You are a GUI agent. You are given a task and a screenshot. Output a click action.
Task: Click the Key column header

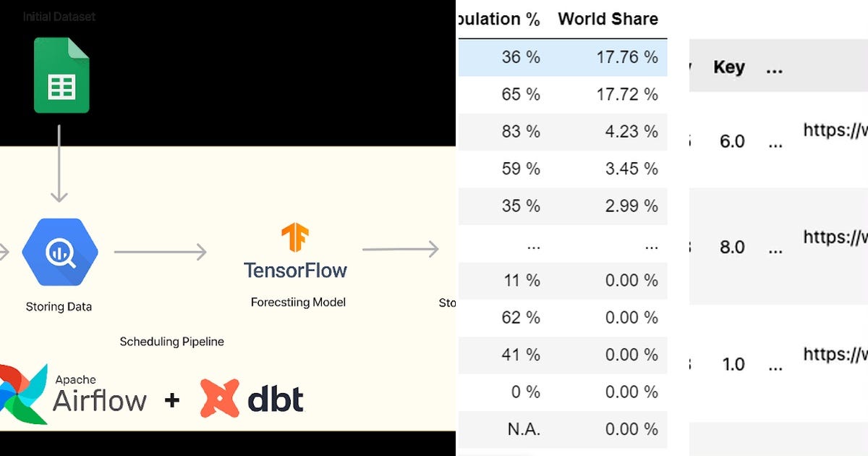[728, 67]
